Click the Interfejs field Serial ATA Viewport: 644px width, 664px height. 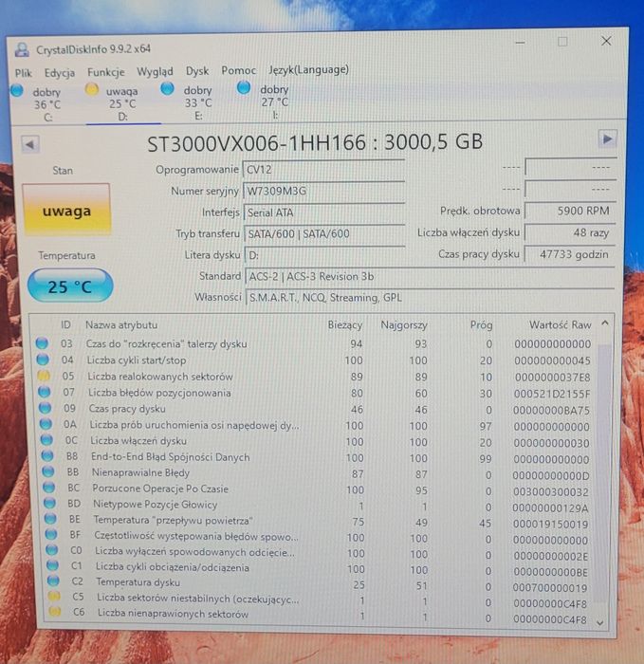tap(324, 212)
